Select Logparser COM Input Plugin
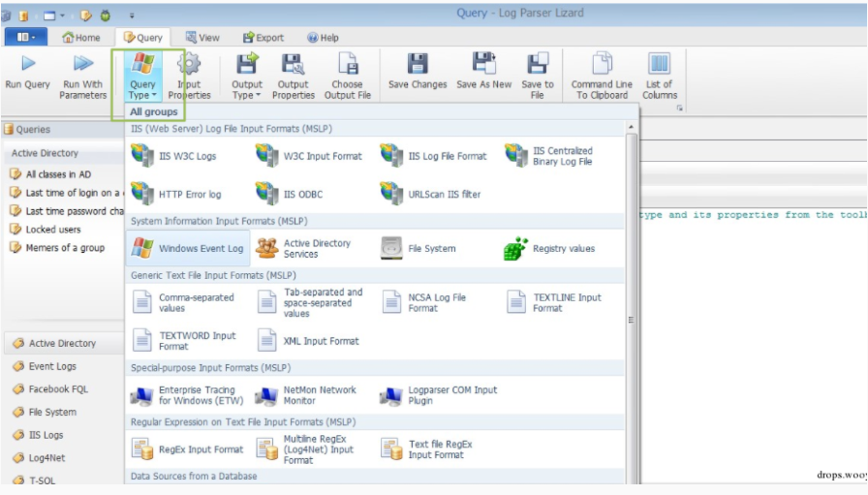The height and width of the screenshot is (495, 868). (436, 395)
